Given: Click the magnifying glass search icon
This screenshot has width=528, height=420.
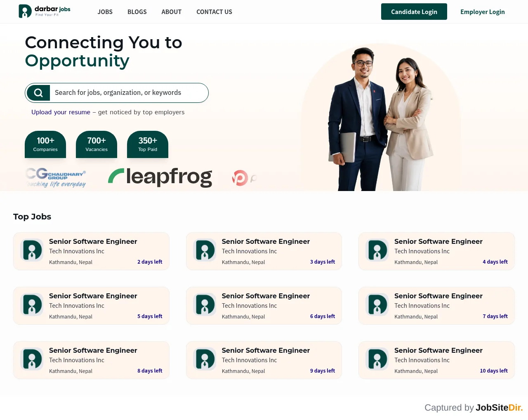Looking at the screenshot, I should tap(38, 93).
